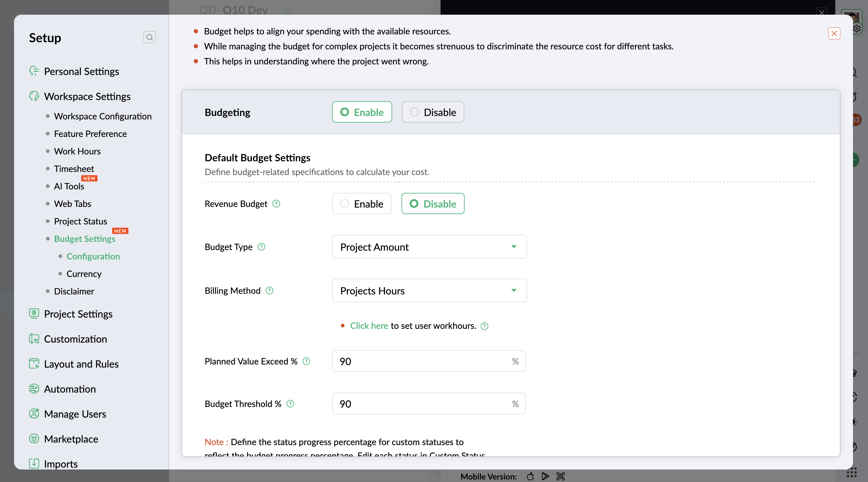The height and width of the screenshot is (482, 868).
Task: Open Manage Users in Setup sidebar
Action: coord(75,414)
